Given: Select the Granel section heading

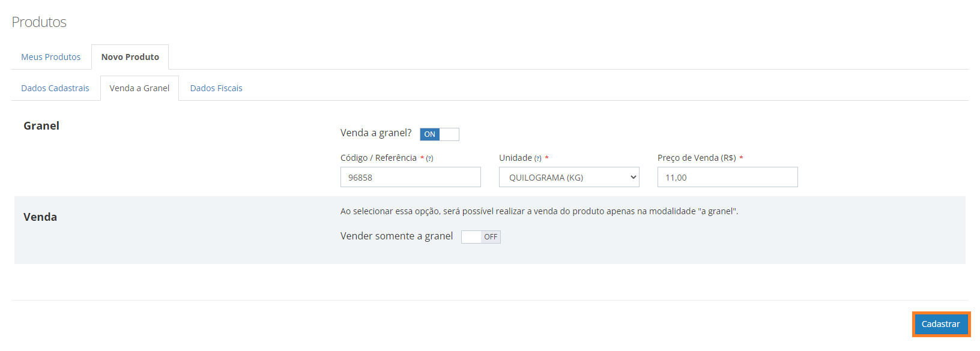Looking at the screenshot, I should point(41,126).
